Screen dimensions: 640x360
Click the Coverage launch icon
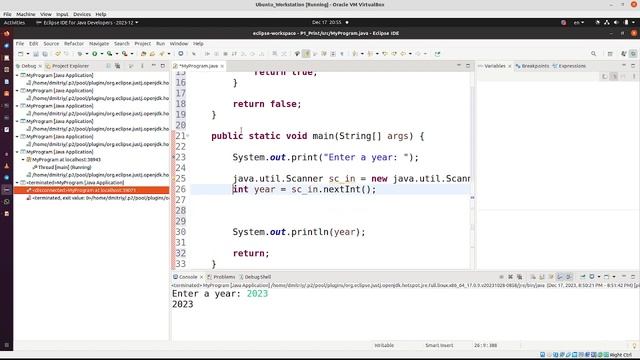coord(109,54)
